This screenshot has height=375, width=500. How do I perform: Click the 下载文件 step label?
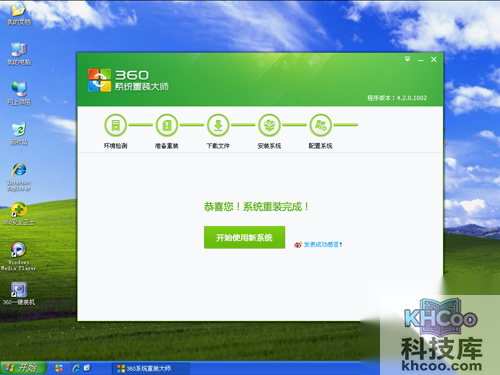point(218,146)
